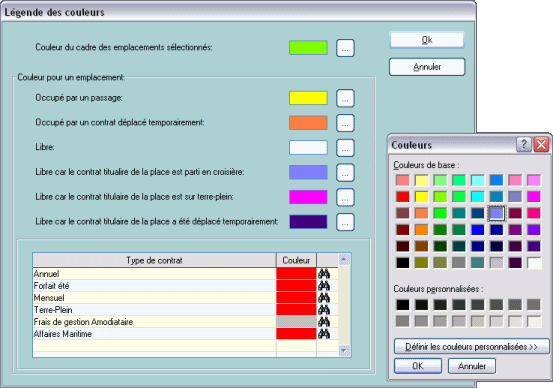Click scroll down arrow of contract table
This screenshot has height=388, width=553.
click(344, 351)
